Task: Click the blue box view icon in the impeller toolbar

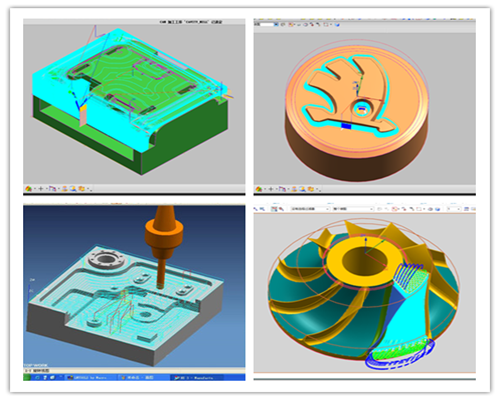Action: (438, 209)
